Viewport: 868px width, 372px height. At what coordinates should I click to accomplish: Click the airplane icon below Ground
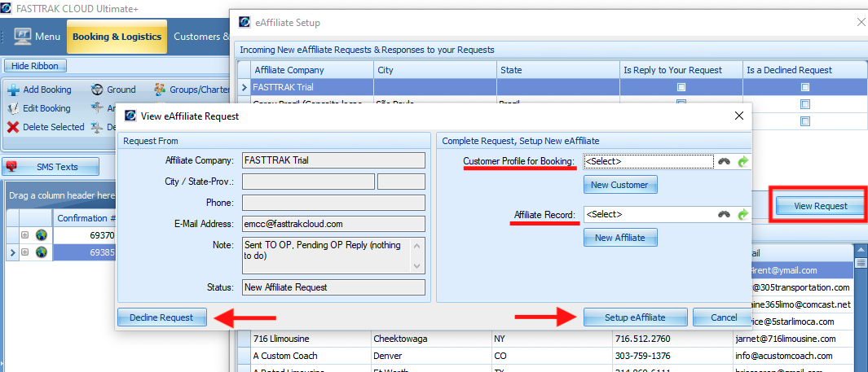pos(98,108)
